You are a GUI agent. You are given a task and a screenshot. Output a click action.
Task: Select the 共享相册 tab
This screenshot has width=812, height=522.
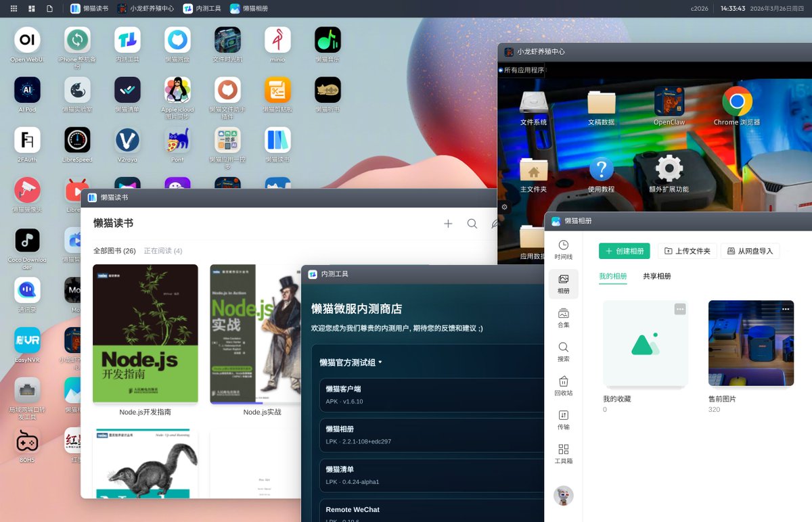pos(657,277)
